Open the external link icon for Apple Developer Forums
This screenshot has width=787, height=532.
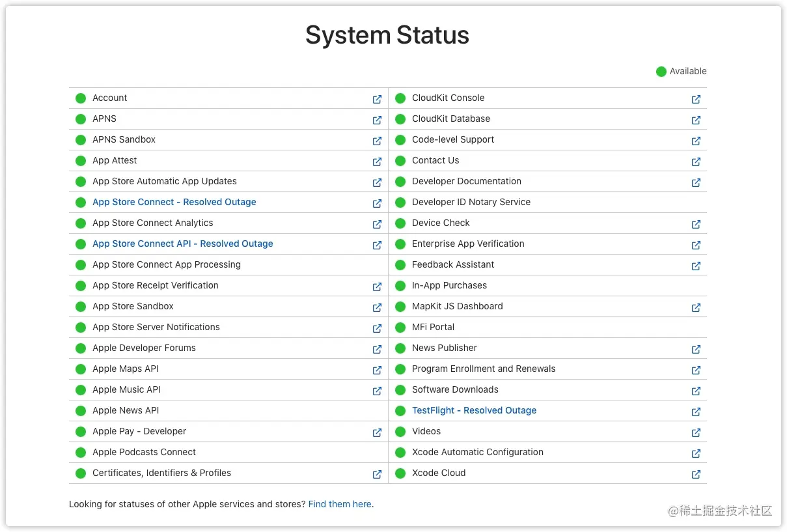pyautogui.click(x=377, y=349)
